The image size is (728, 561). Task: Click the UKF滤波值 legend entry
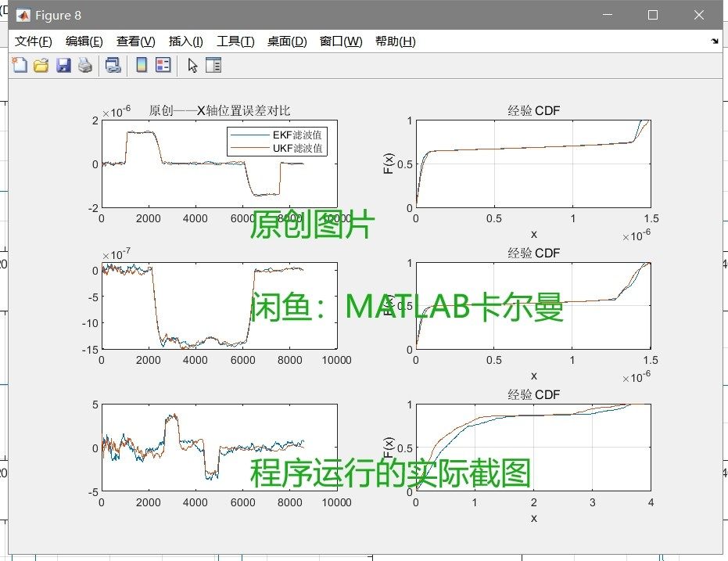[277, 148]
